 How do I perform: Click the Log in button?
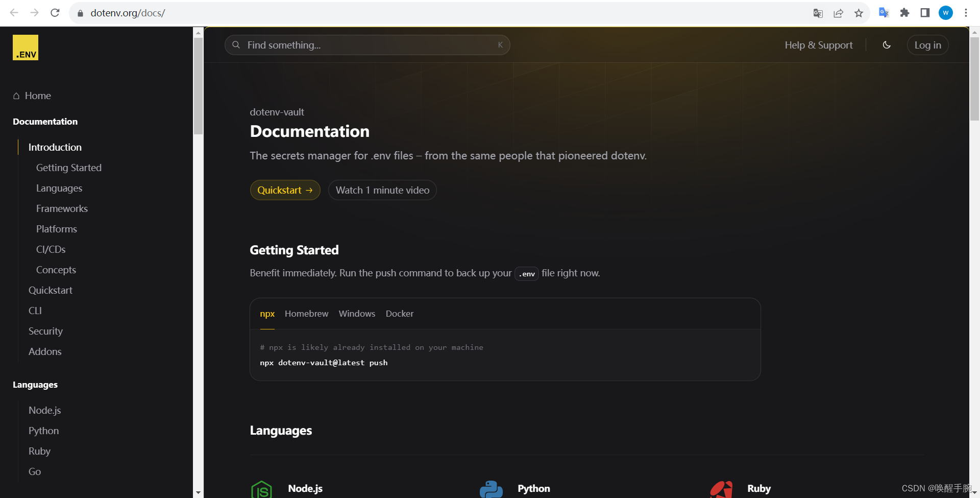(927, 45)
